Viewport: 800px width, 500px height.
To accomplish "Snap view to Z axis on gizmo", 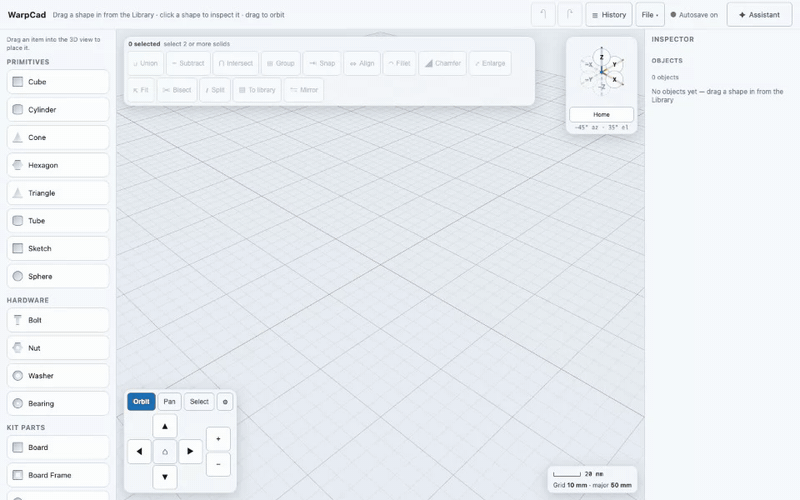I will (x=602, y=57).
